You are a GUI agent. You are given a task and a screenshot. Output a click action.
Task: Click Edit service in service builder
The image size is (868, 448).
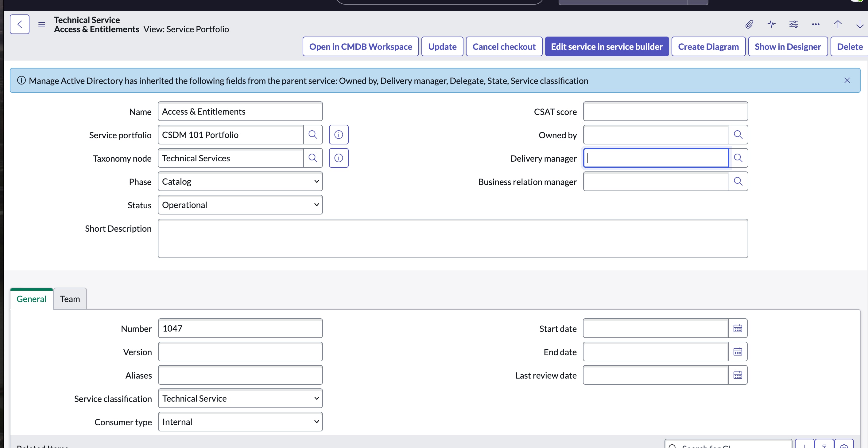(x=606, y=47)
